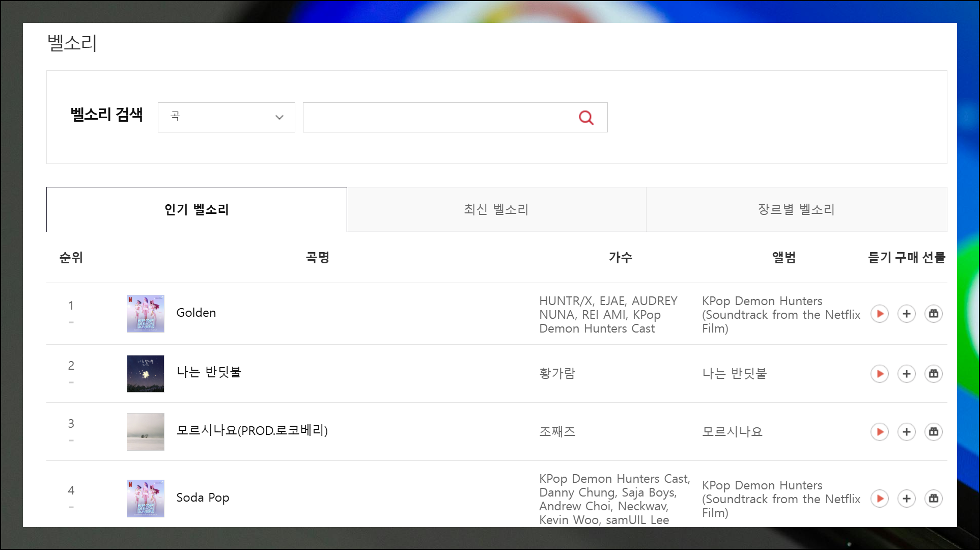This screenshot has width=980, height=550.
Task: Gift the 나는 반딧불 ringtone
Action: 933,374
